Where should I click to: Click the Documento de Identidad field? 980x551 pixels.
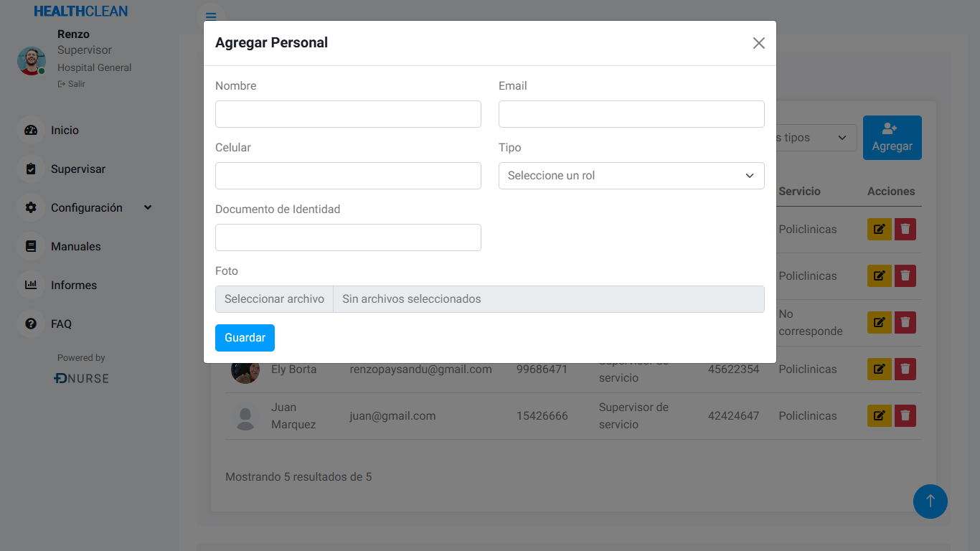click(348, 237)
